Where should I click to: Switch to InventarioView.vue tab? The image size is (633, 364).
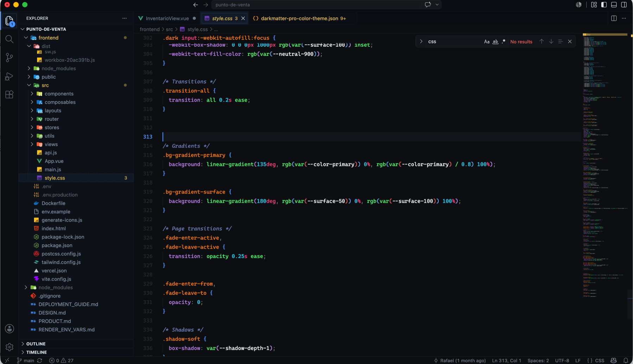click(x=167, y=18)
